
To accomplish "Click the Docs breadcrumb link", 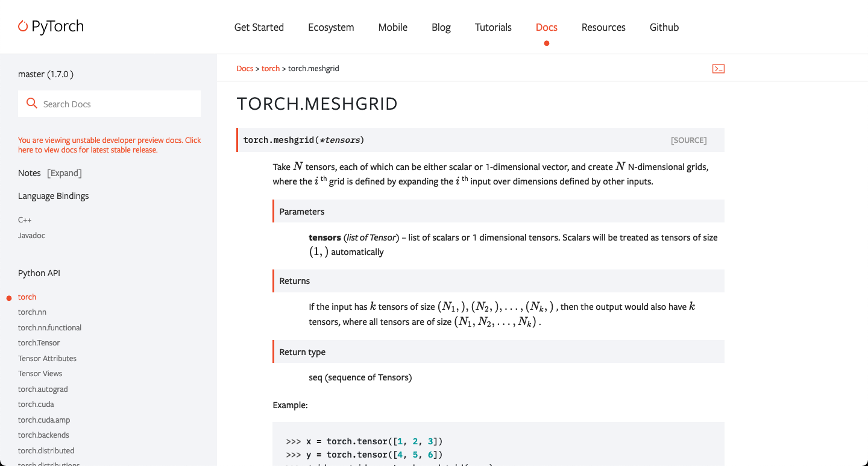I will [245, 69].
